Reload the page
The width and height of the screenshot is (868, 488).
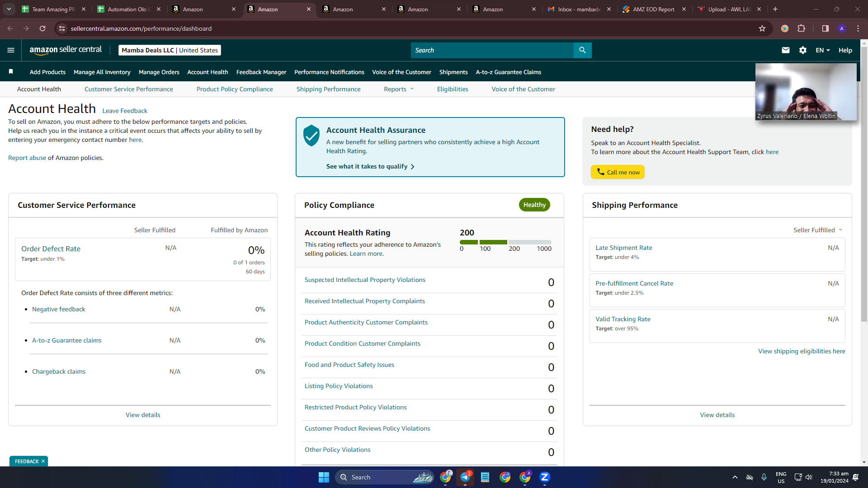pyautogui.click(x=42, y=28)
